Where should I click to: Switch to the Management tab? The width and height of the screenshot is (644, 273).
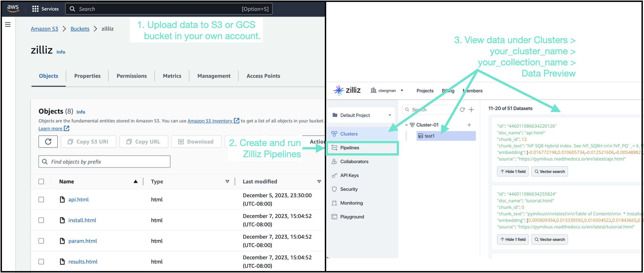click(x=214, y=76)
